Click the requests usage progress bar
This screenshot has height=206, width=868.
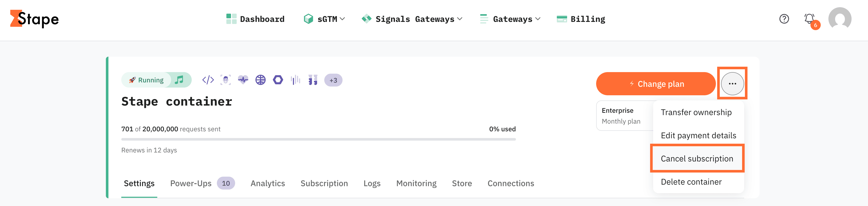pyautogui.click(x=318, y=139)
